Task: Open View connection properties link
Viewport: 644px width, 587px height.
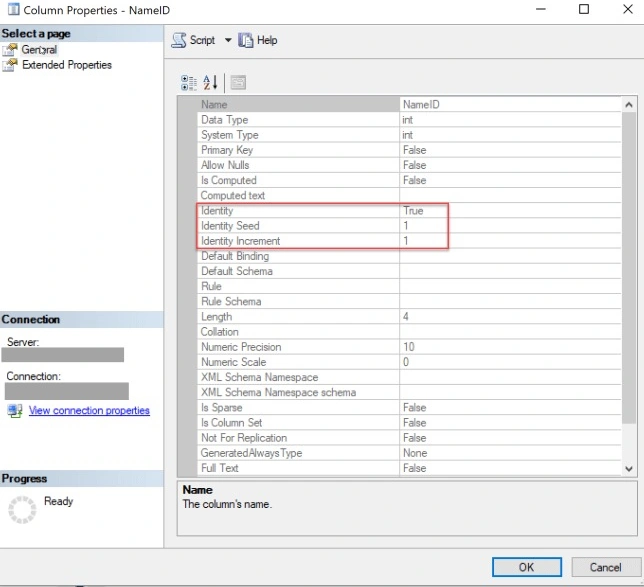Action: 89,410
